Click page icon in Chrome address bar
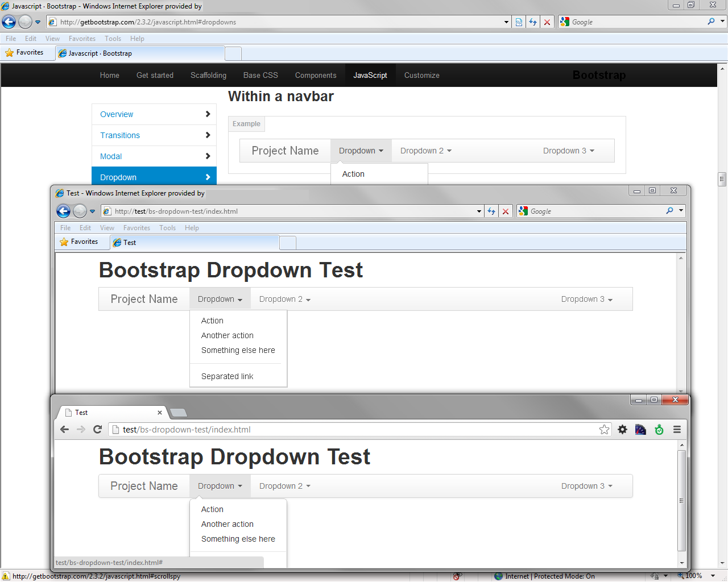This screenshot has width=728, height=582. pyautogui.click(x=115, y=430)
